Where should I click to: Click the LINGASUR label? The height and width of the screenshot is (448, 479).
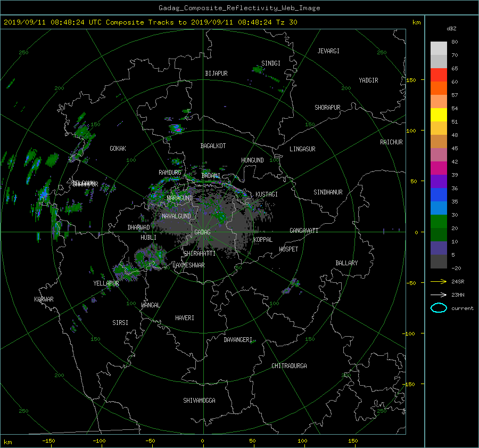coord(302,149)
